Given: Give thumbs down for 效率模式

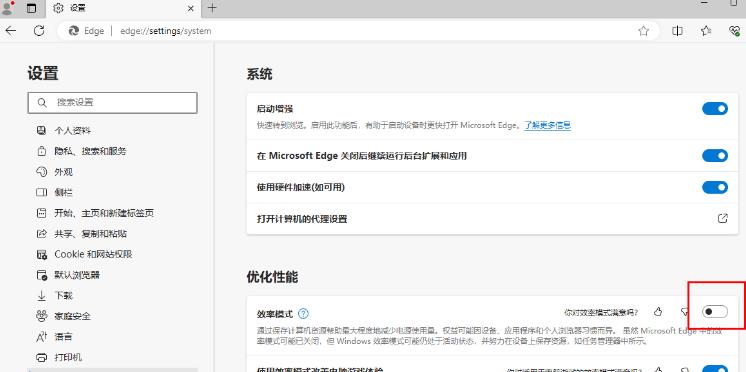Looking at the screenshot, I should click(685, 312).
